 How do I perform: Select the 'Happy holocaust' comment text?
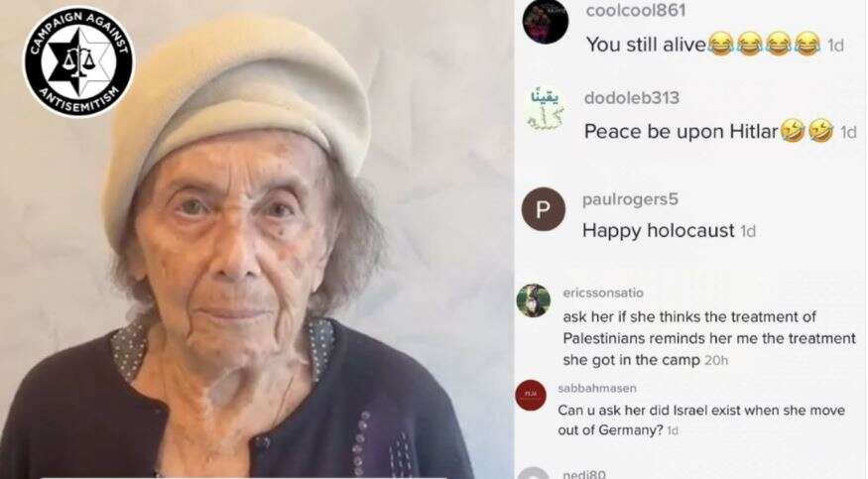(x=659, y=230)
